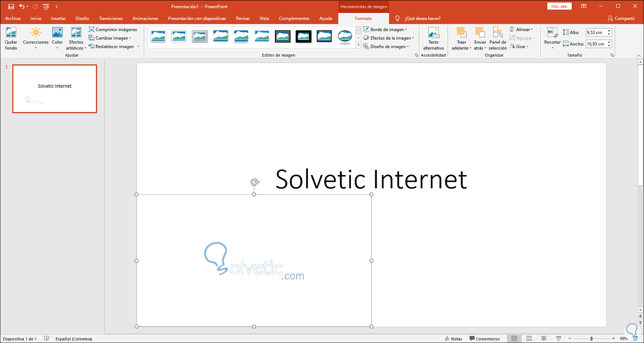Image resolution: width=644 pixels, height=343 pixels.
Task: Click the Inic. ses. sign-in button
Action: [x=559, y=6]
